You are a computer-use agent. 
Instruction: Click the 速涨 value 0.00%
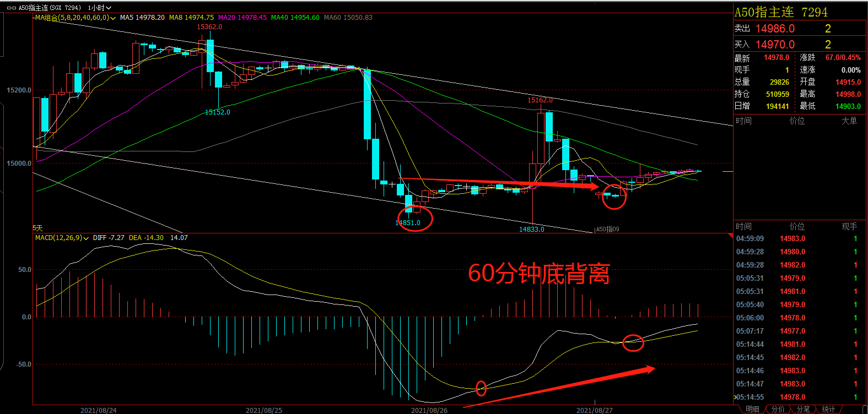coord(851,70)
